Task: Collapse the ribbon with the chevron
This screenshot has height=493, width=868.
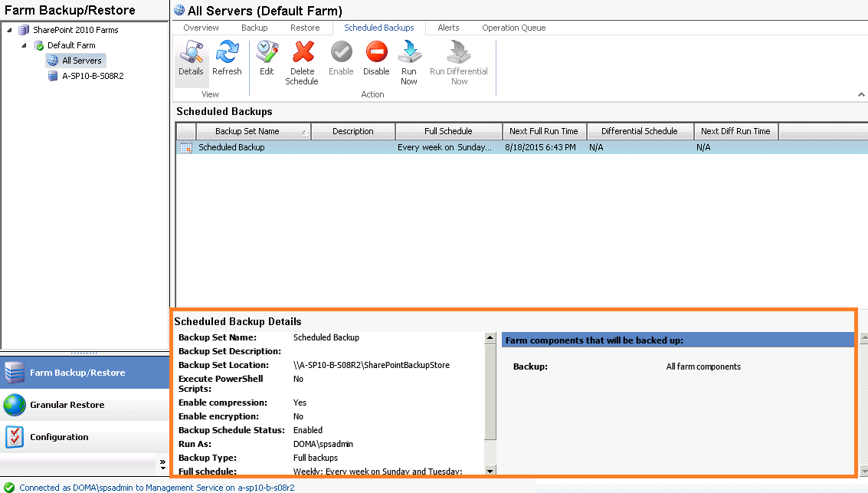Action: point(862,94)
